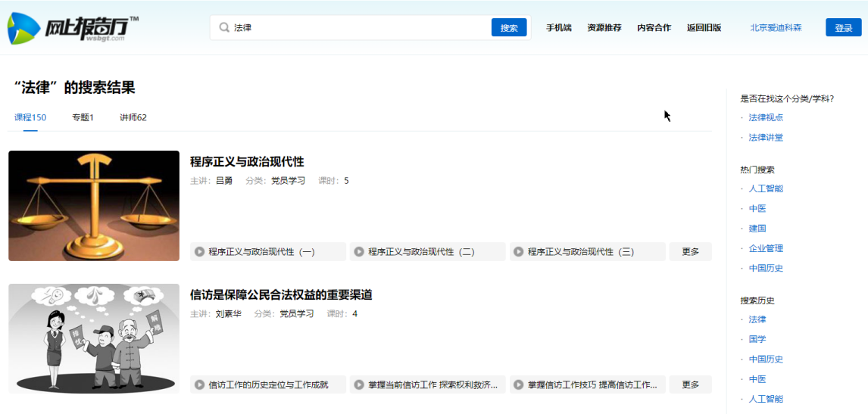Screen dimensions: 868x414
Task: Click hot search 人工智能 under 热门搜索
Action: point(767,188)
